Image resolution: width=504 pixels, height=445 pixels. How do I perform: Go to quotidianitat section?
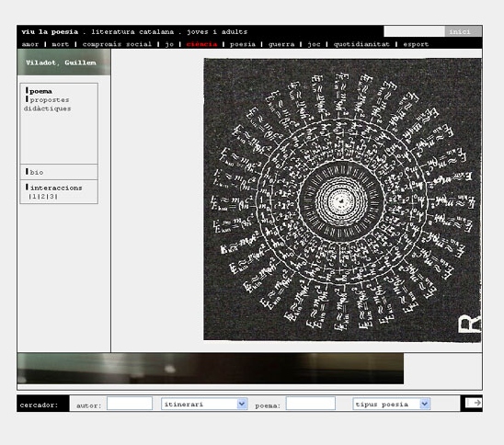tap(361, 44)
